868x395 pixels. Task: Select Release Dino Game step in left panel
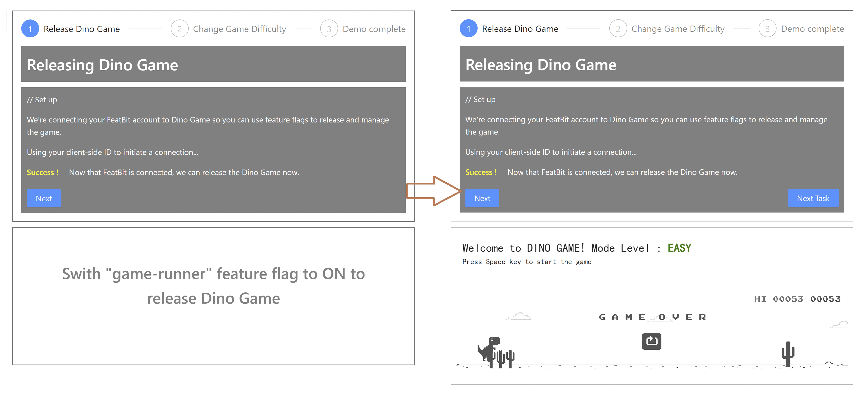pyautogui.click(x=82, y=29)
